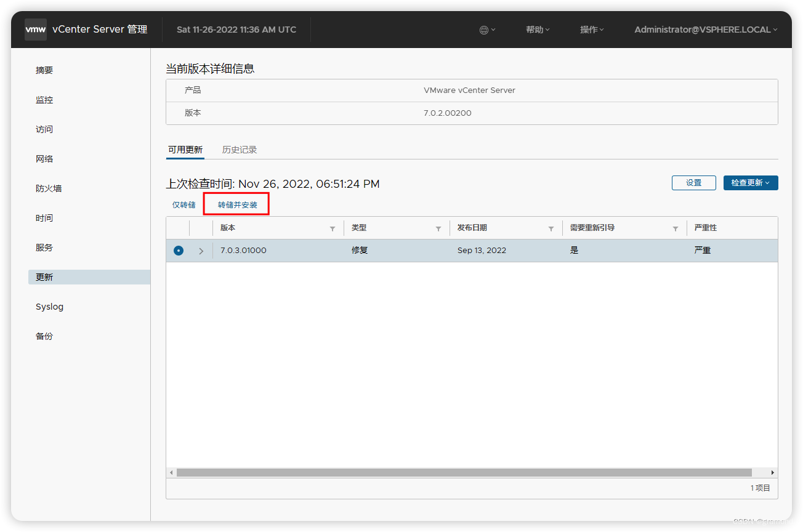Click the horizontal scrollbar of the table
803x532 pixels.
(464, 472)
